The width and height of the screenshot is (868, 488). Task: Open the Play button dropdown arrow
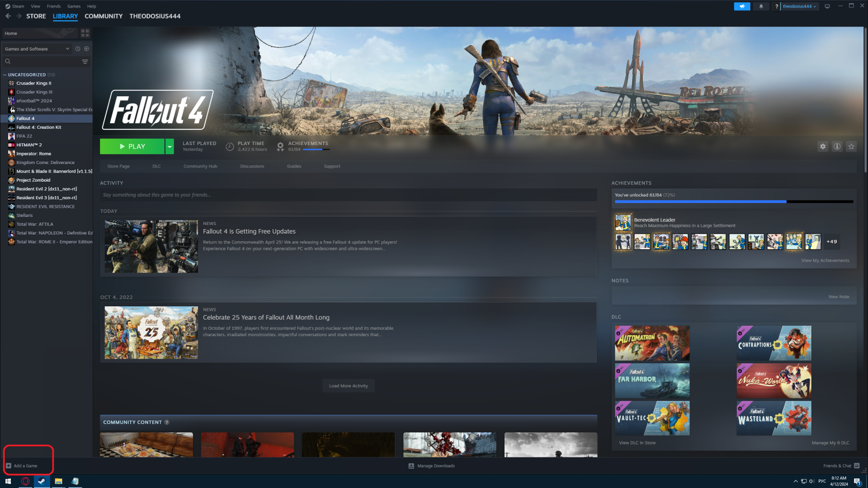[x=170, y=146]
